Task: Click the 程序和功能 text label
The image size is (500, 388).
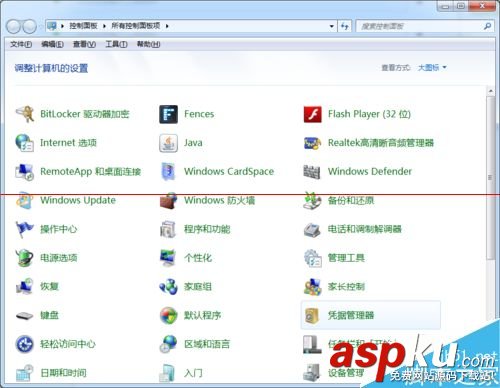Action: [x=207, y=229]
